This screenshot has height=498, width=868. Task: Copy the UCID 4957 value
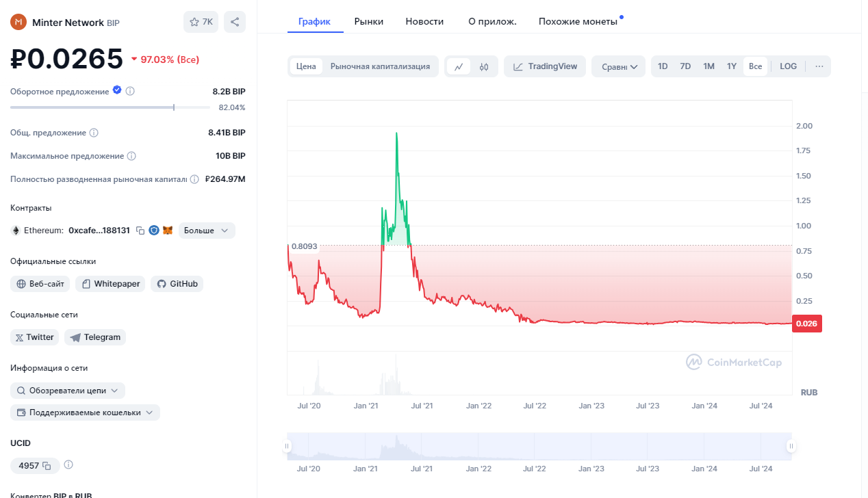click(47, 466)
